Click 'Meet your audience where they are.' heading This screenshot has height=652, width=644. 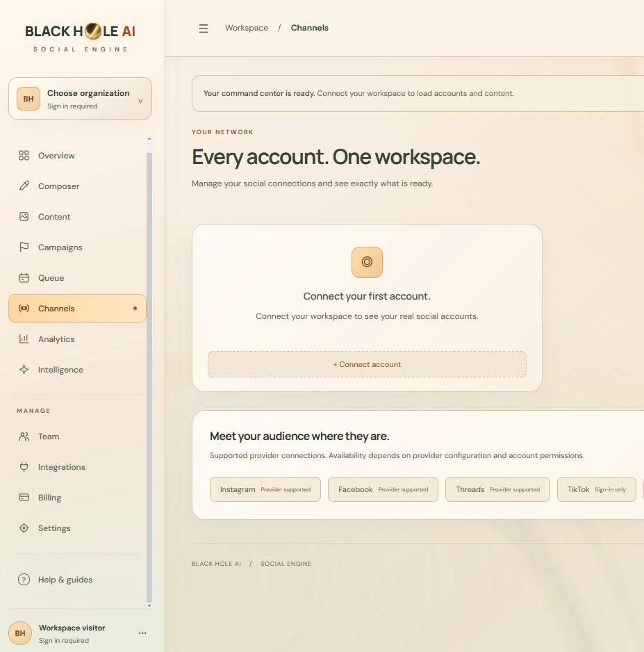click(299, 437)
